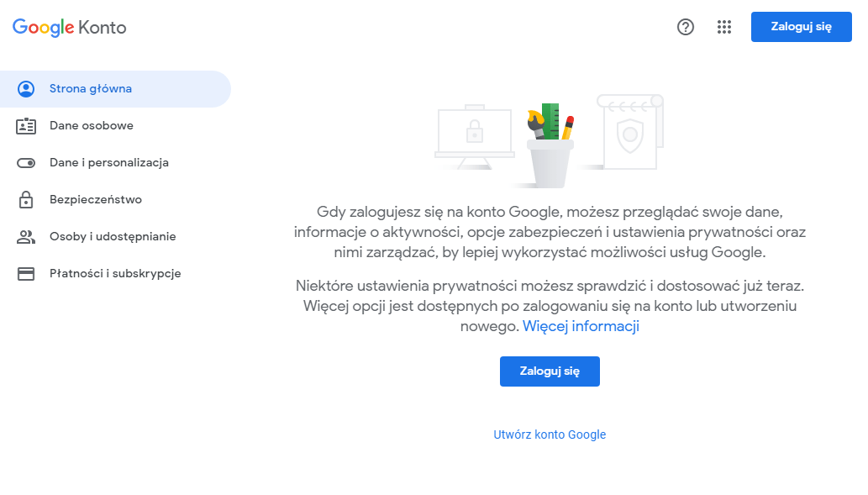
Task: Click the help question mark icon
Action: tap(686, 27)
